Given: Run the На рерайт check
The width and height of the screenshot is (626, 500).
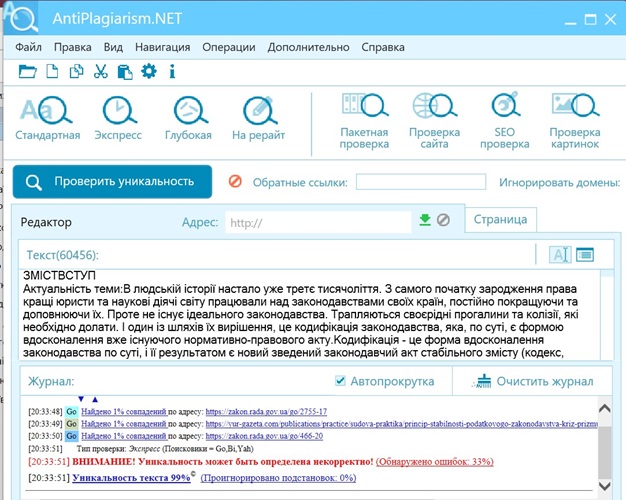Looking at the screenshot, I should [x=259, y=119].
